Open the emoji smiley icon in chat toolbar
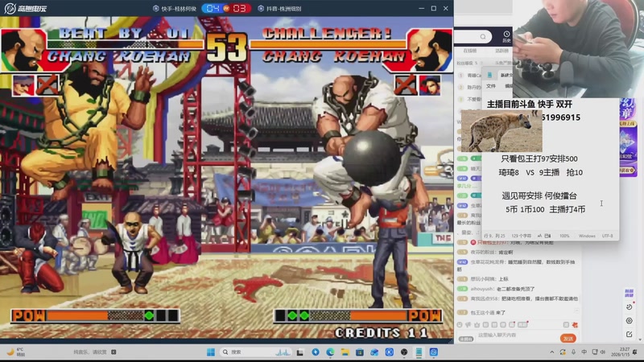The width and height of the screenshot is (644, 362). 460,325
